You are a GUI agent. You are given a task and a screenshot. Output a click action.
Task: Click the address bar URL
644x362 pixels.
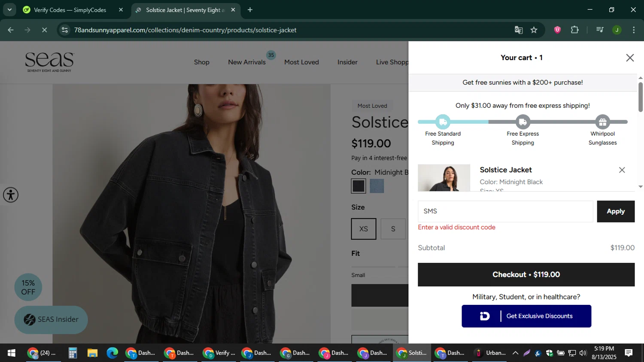point(185,30)
